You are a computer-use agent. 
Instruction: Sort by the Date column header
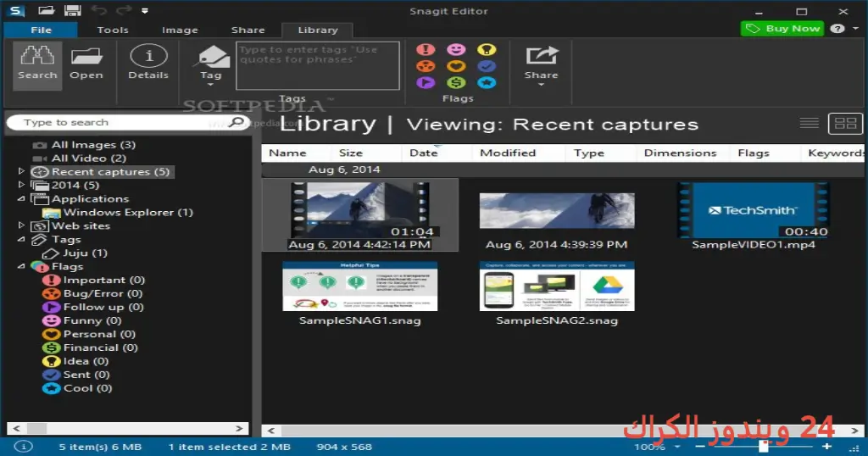point(424,153)
